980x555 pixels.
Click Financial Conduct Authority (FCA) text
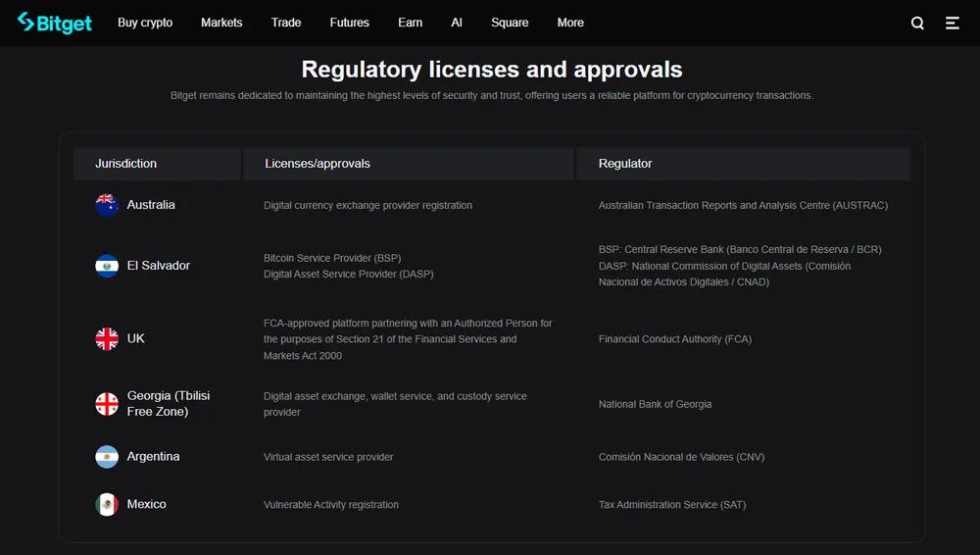click(x=675, y=339)
